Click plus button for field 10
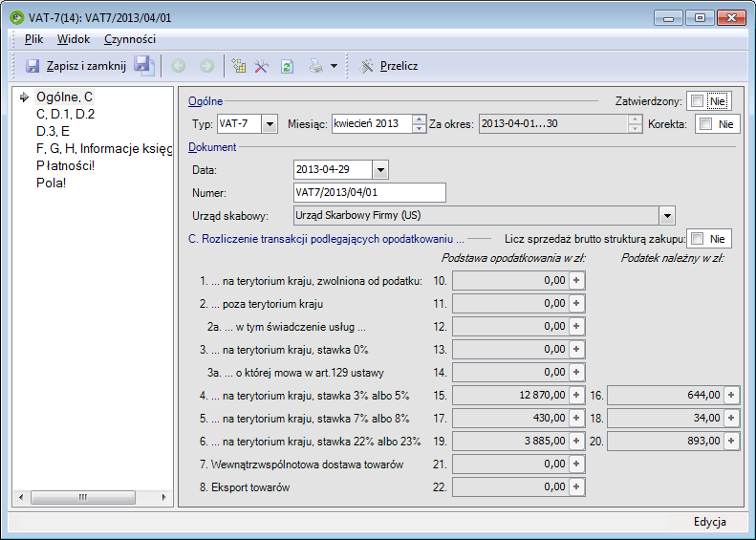 (576, 280)
